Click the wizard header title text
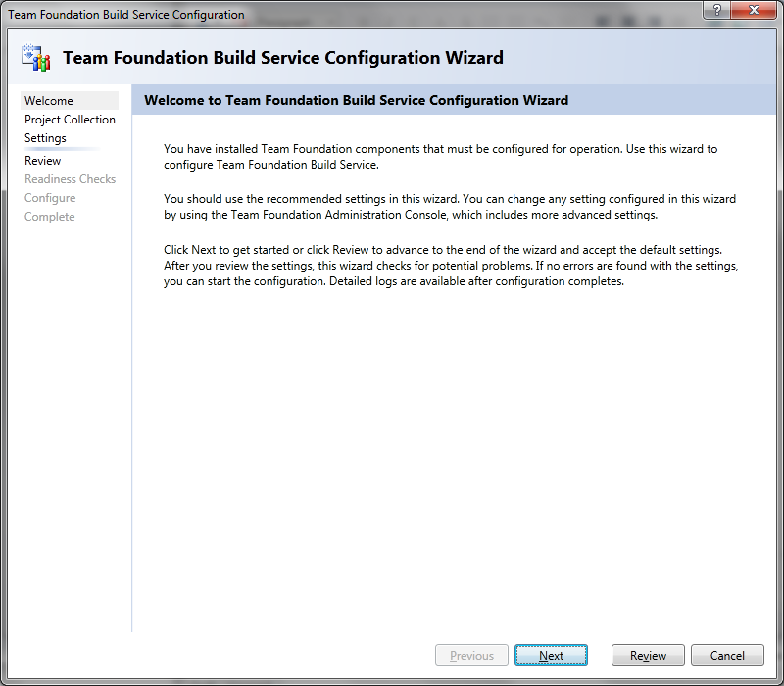 tap(283, 58)
